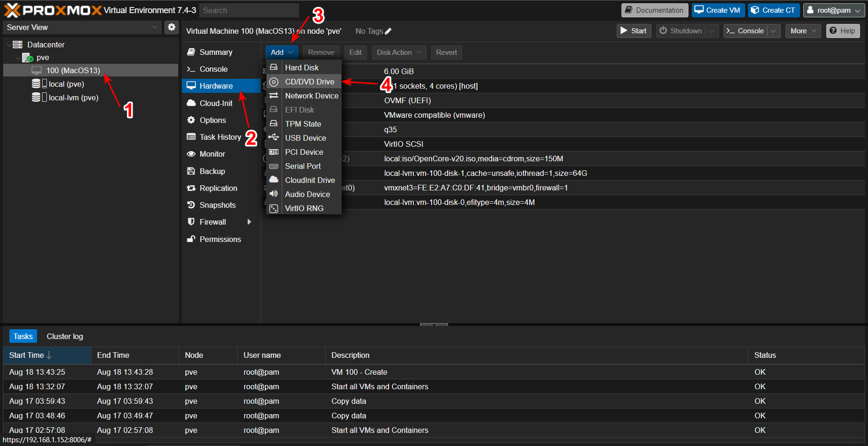
Task: Click the gear icon beside Server View
Action: (172, 27)
